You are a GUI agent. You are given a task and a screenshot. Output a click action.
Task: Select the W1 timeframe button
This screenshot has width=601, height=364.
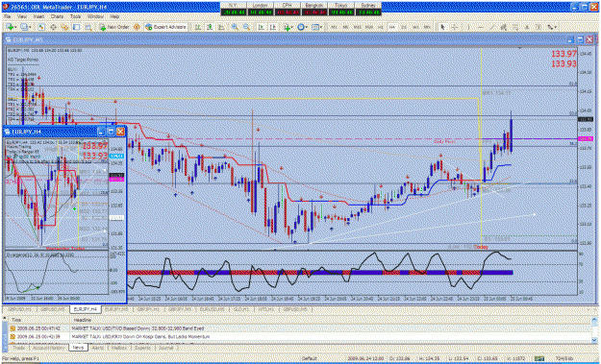[415, 27]
